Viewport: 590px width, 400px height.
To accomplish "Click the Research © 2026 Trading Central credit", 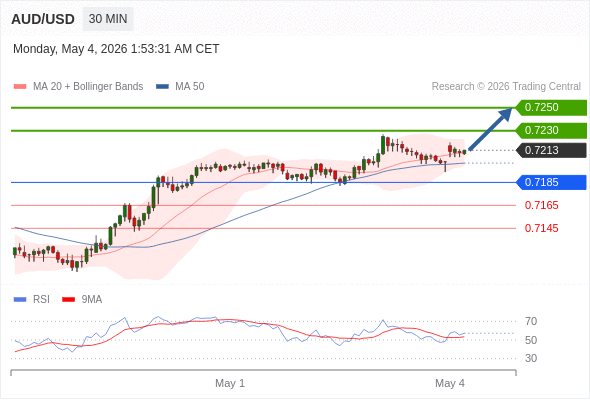I will point(506,87).
